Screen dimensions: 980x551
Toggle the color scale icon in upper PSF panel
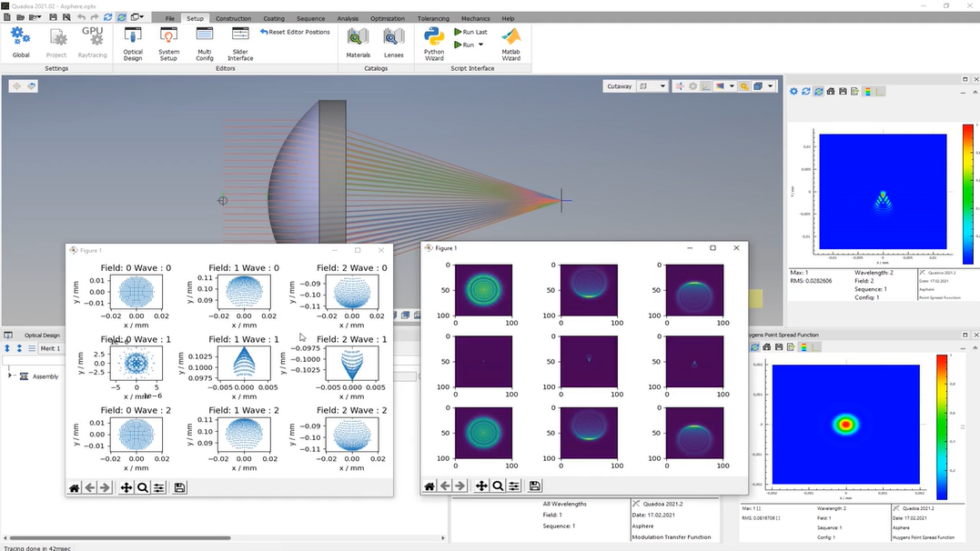868,91
